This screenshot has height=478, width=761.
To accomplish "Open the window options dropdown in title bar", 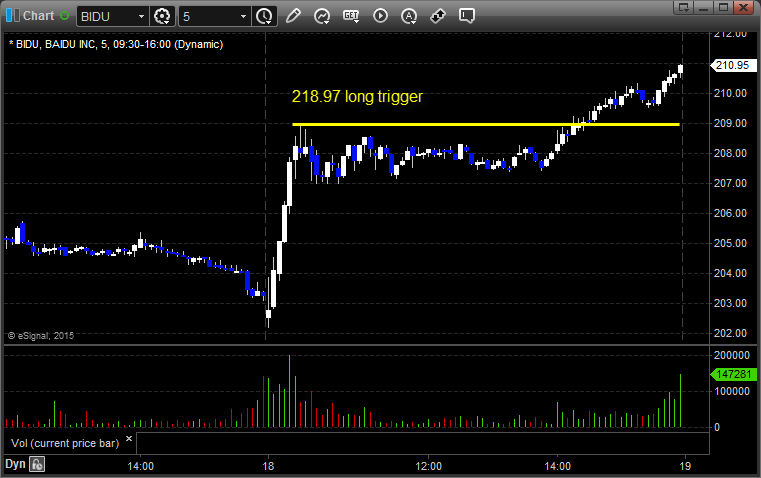I will point(684,7).
